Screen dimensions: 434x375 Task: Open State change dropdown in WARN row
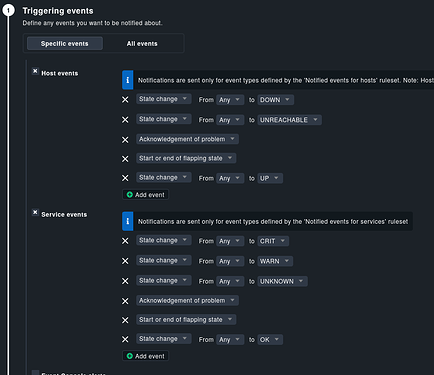[164, 260]
